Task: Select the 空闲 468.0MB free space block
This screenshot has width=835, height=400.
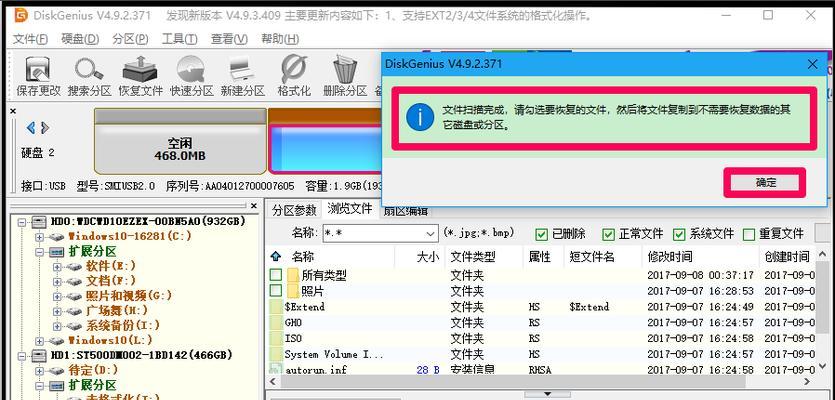Action: coord(180,142)
